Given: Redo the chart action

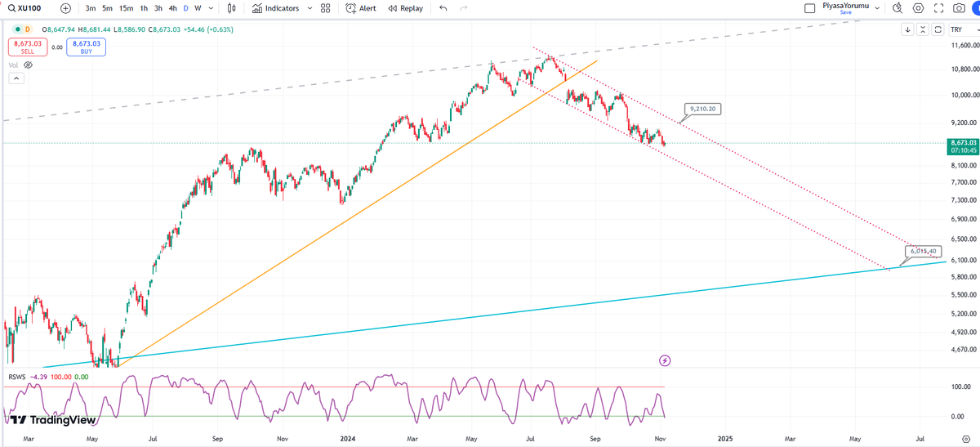Looking at the screenshot, I should point(464,8).
